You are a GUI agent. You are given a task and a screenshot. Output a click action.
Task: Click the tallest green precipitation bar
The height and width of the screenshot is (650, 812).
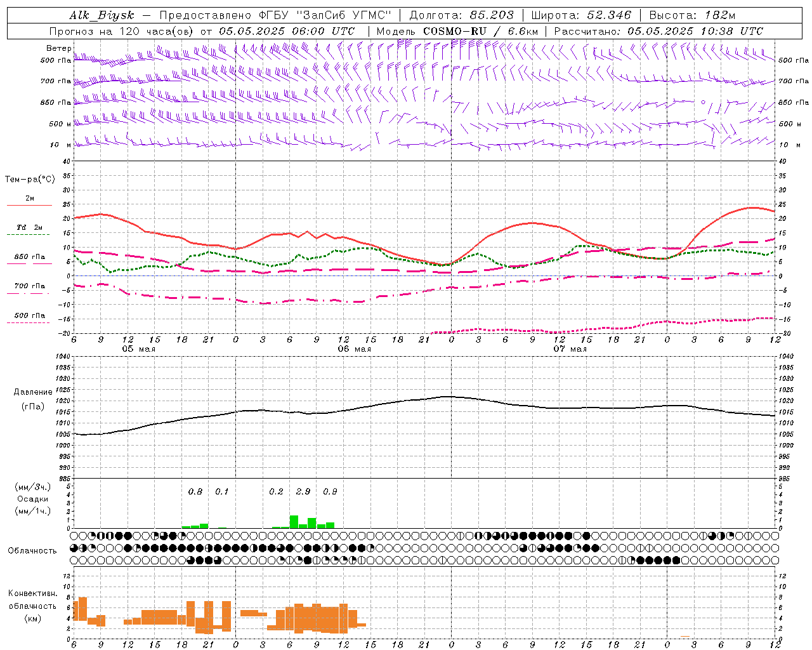coord(294,522)
